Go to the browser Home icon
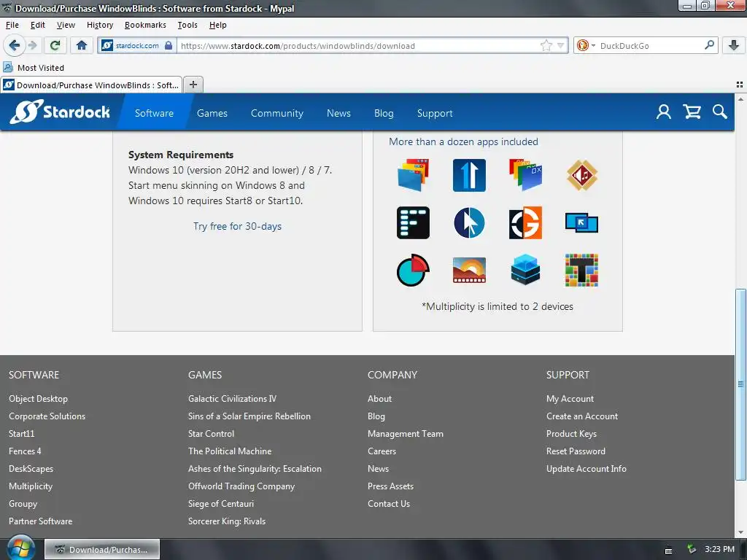Image resolution: width=747 pixels, height=560 pixels. (82, 45)
